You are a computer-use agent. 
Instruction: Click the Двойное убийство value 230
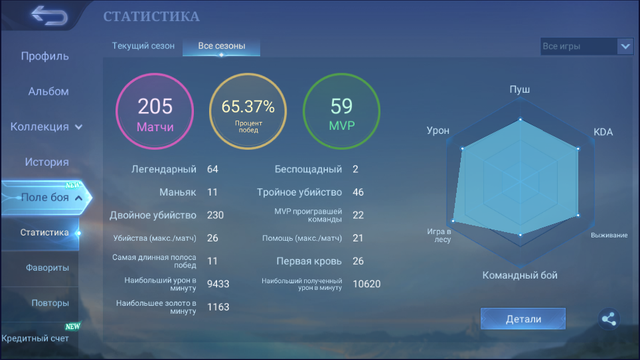(x=215, y=215)
